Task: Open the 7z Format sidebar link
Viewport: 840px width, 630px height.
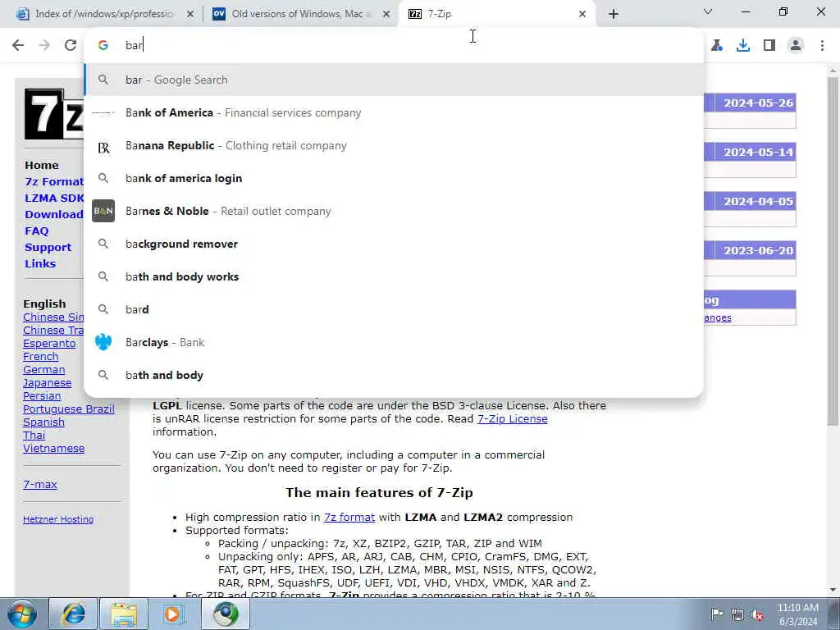Action: point(54,181)
